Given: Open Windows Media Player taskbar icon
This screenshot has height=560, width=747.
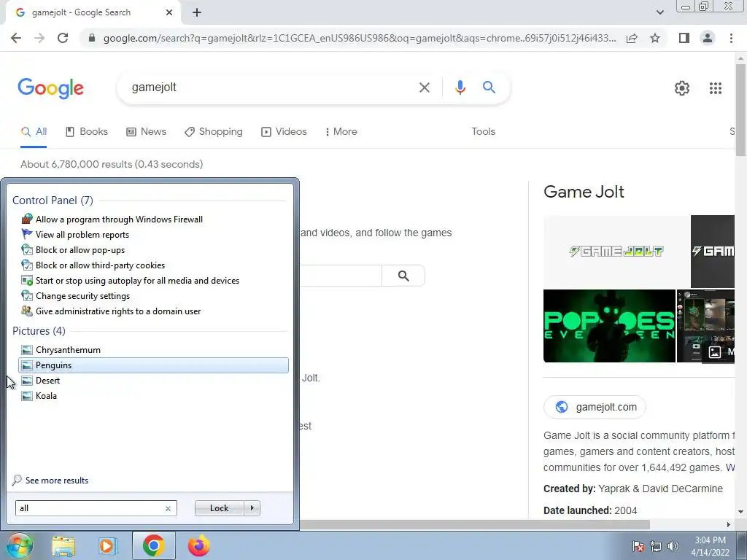Looking at the screenshot, I should click(107, 546).
